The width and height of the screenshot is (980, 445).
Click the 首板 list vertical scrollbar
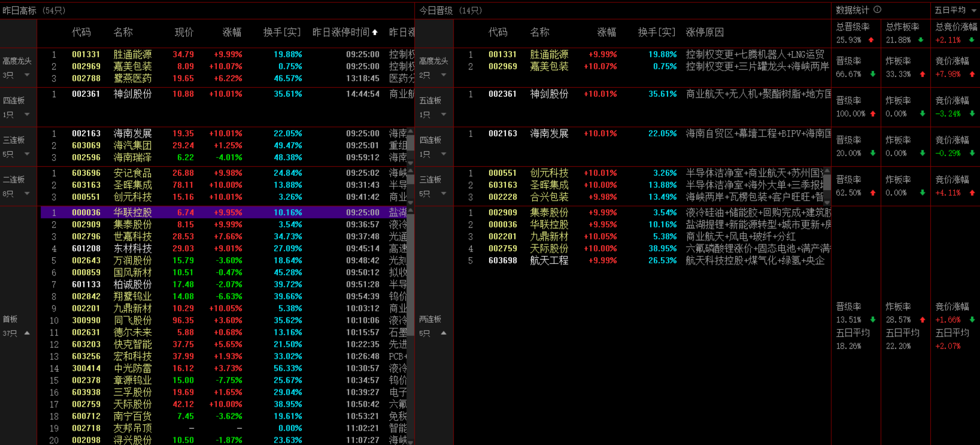coord(410,274)
